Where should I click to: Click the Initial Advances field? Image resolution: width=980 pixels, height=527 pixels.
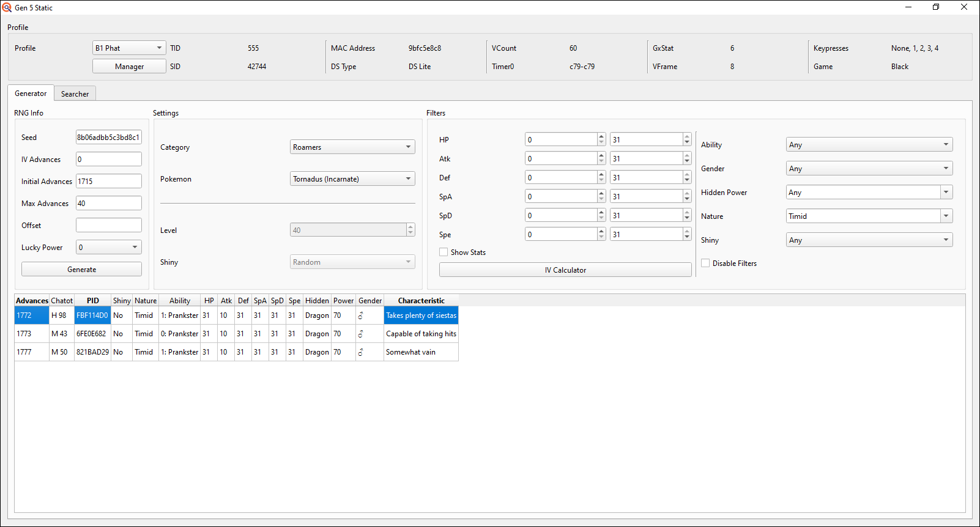[x=109, y=181]
